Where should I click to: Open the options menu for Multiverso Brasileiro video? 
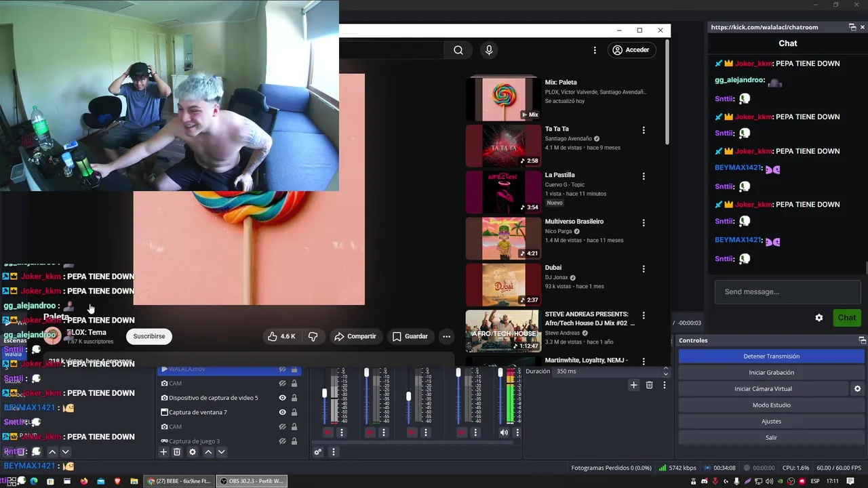click(x=644, y=222)
